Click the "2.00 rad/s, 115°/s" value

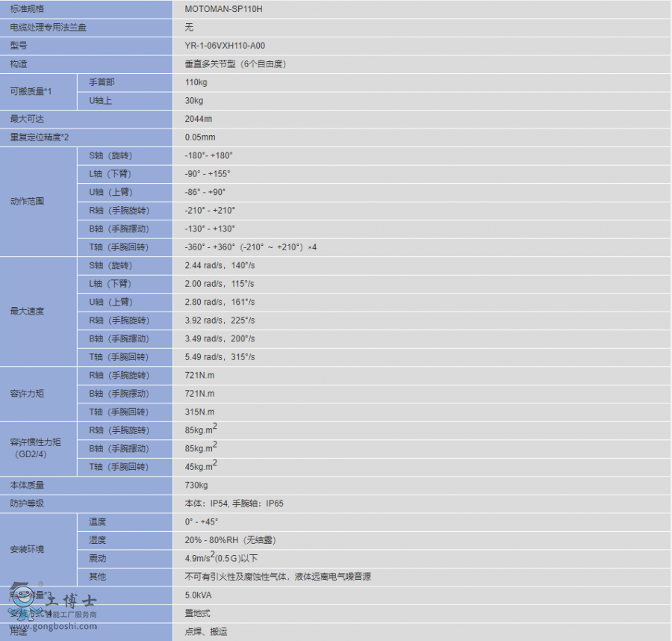pyautogui.click(x=220, y=284)
